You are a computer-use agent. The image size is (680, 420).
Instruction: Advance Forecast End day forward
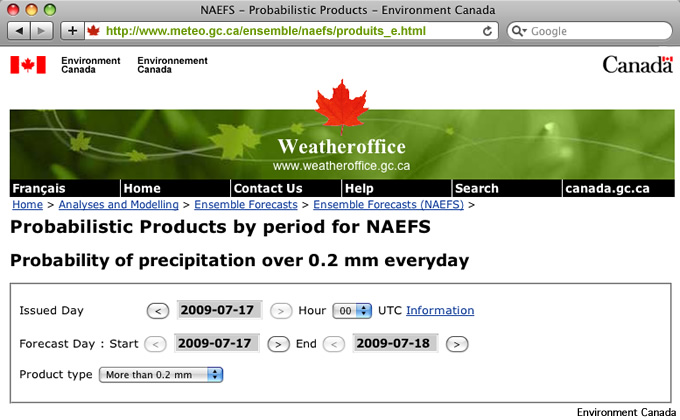coord(457,345)
